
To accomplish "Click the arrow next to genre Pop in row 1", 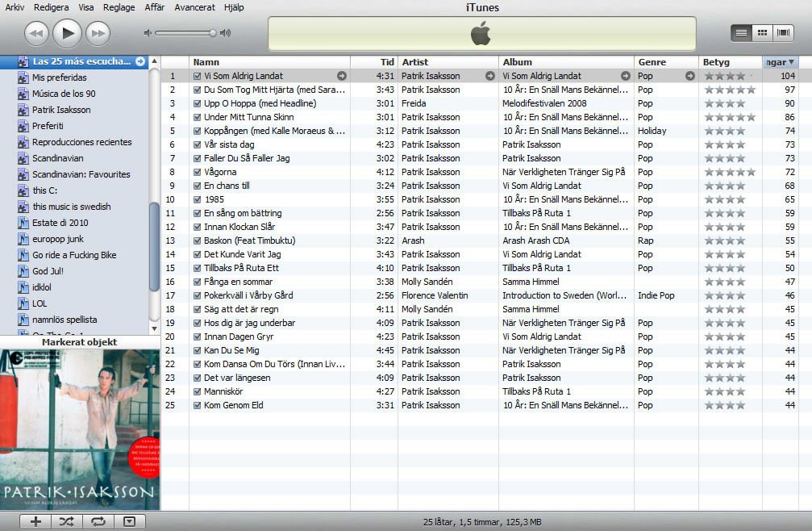I will click(689, 76).
